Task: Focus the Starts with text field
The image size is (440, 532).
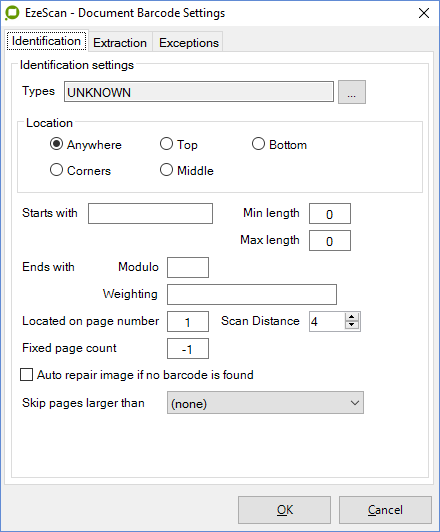Action: (x=150, y=213)
